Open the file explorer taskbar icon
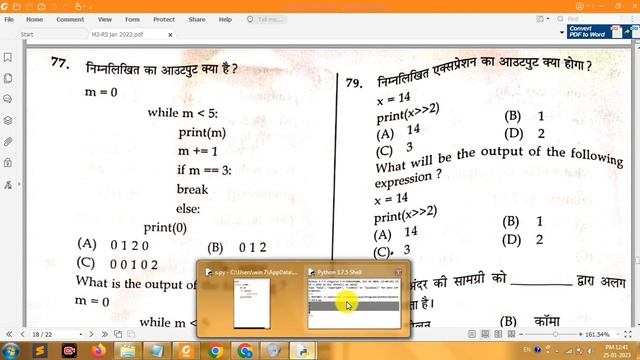The image size is (640, 360). click(128, 351)
